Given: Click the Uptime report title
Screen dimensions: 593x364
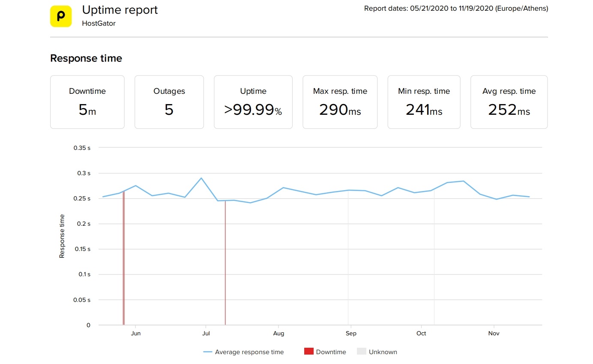Looking at the screenshot, I should point(120,10).
